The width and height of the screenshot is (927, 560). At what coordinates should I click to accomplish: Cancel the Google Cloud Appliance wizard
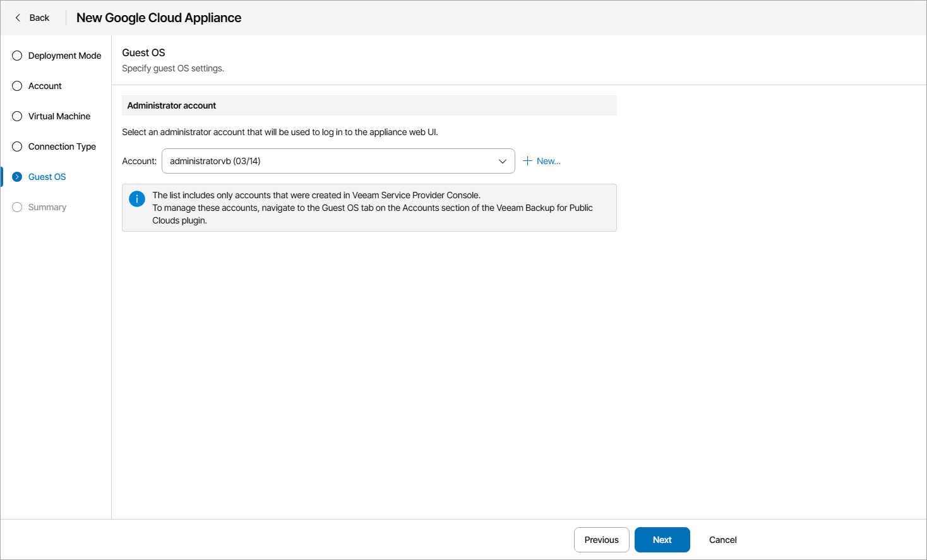(x=722, y=540)
